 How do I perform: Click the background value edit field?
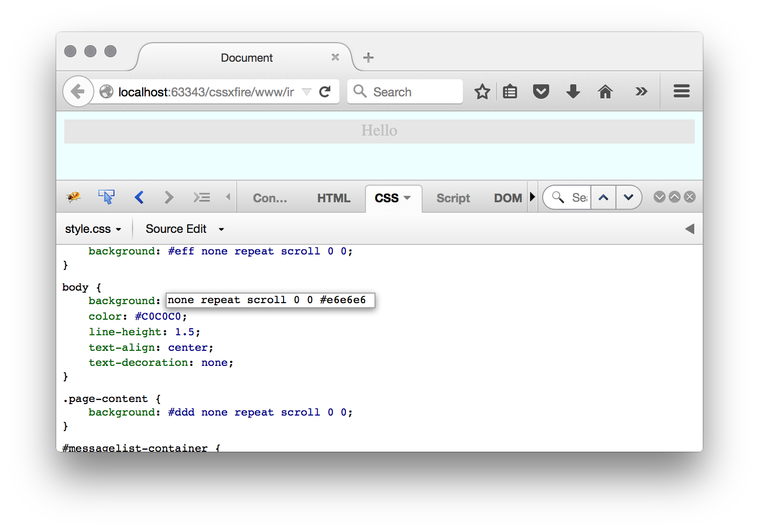[270, 300]
